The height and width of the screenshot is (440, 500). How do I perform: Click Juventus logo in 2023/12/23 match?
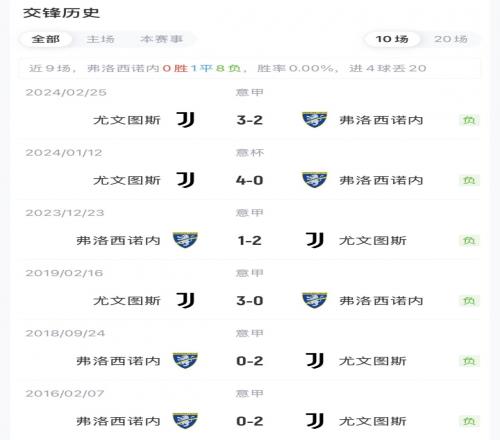[315, 240]
